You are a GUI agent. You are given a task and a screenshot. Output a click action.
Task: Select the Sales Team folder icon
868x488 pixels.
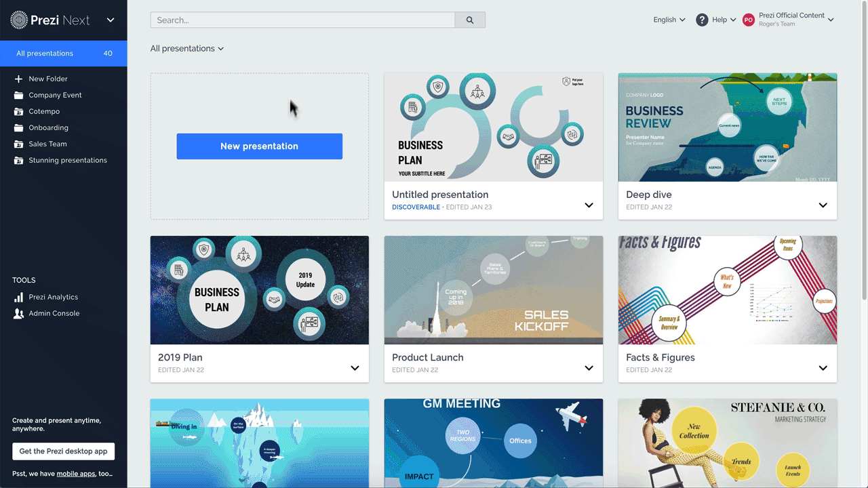18,144
